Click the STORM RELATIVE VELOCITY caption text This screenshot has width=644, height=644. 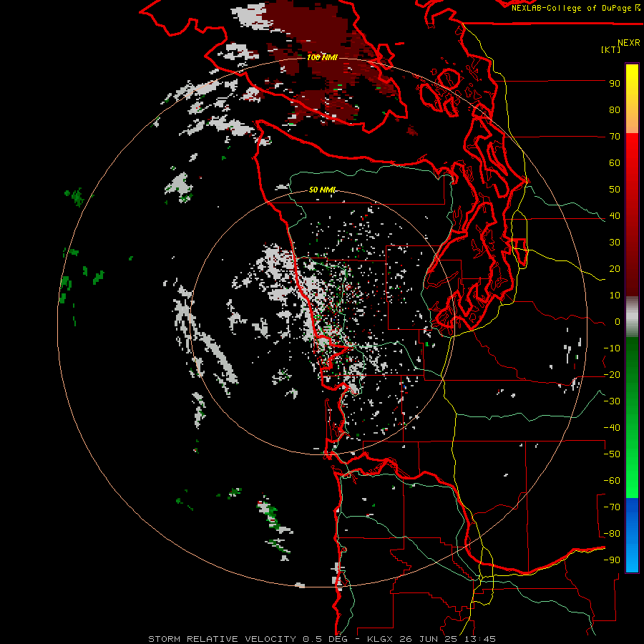click(x=222, y=639)
